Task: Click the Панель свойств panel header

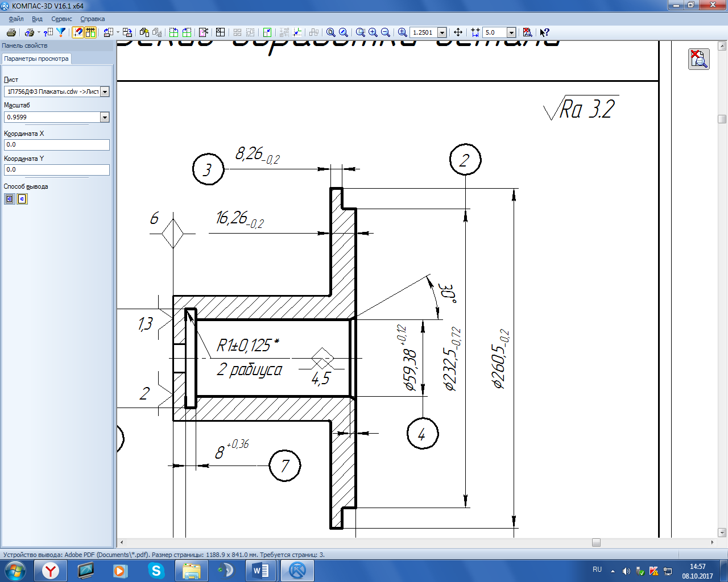Action: tap(57, 45)
